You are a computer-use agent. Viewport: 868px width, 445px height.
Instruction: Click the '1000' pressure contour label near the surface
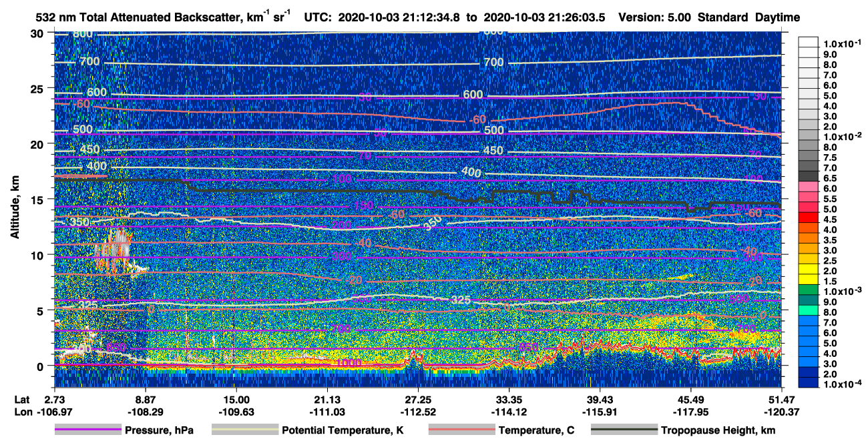tap(349, 363)
